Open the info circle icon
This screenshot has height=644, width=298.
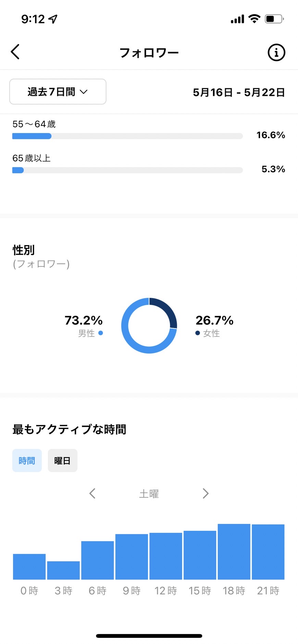pyautogui.click(x=276, y=52)
